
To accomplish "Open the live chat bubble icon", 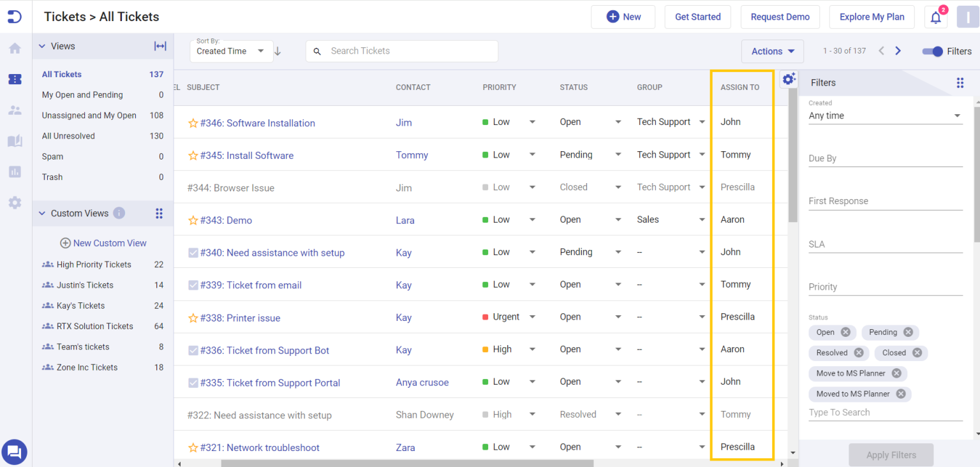I will point(14,452).
